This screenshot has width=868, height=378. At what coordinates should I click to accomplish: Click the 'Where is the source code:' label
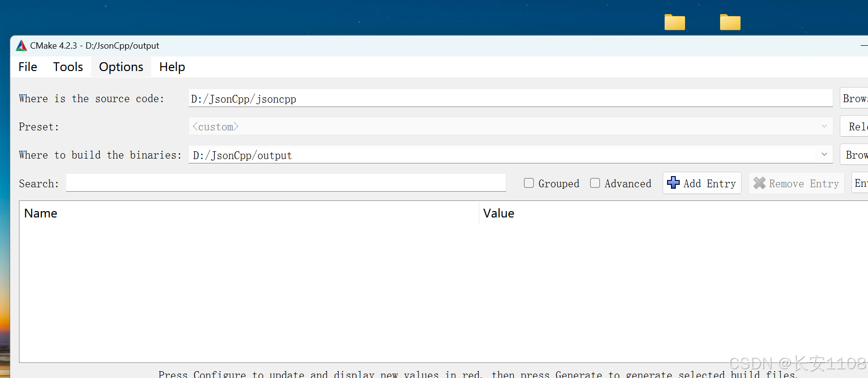[91, 99]
